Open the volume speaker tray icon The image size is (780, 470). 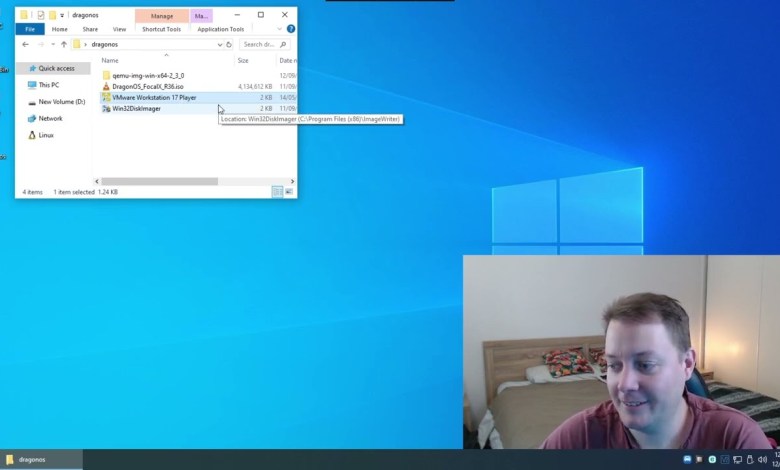click(x=762, y=460)
